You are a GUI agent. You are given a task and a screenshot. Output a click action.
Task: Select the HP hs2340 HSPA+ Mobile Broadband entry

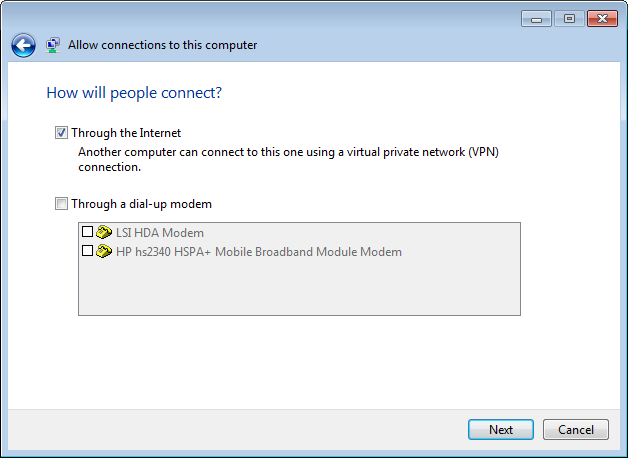pyautogui.click(x=259, y=252)
